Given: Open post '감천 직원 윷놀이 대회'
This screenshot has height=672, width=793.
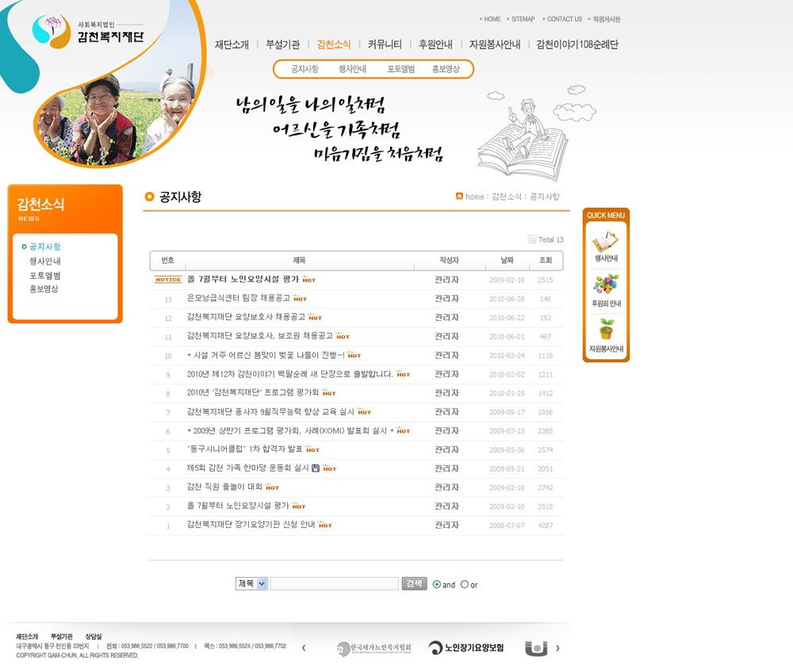Looking at the screenshot, I should click(224, 487).
